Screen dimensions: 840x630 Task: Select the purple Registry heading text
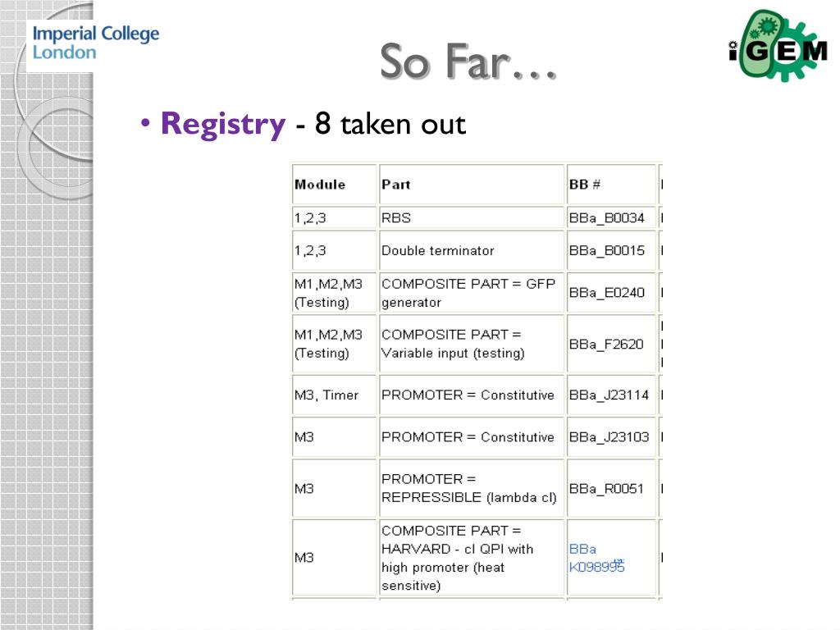click(223, 125)
